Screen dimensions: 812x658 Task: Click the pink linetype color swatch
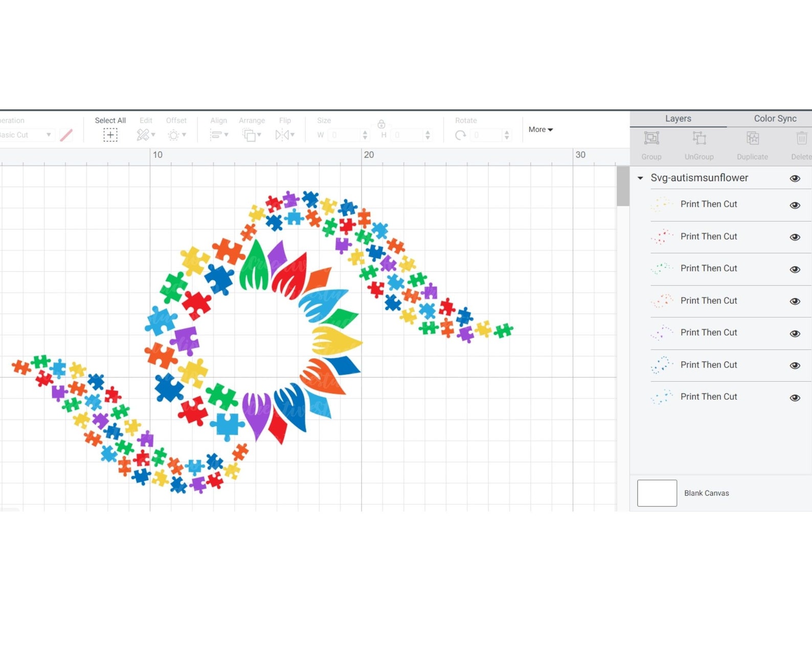66,135
